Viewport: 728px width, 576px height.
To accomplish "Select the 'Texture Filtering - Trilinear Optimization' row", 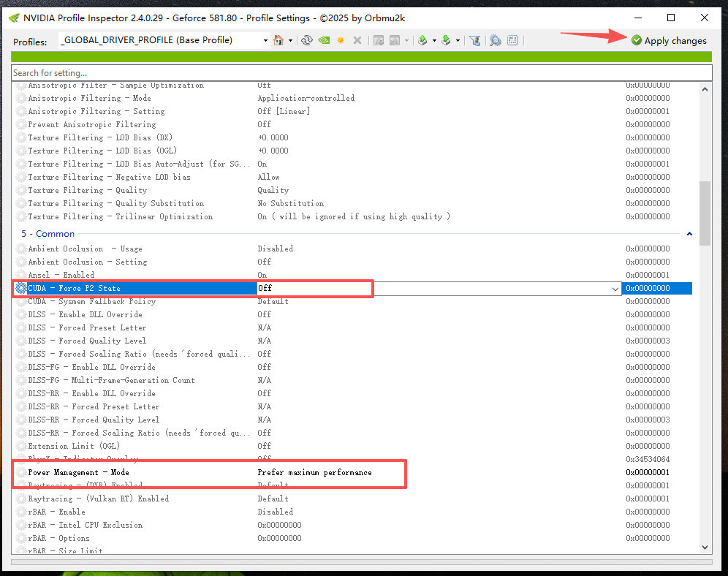I will [x=353, y=217].
